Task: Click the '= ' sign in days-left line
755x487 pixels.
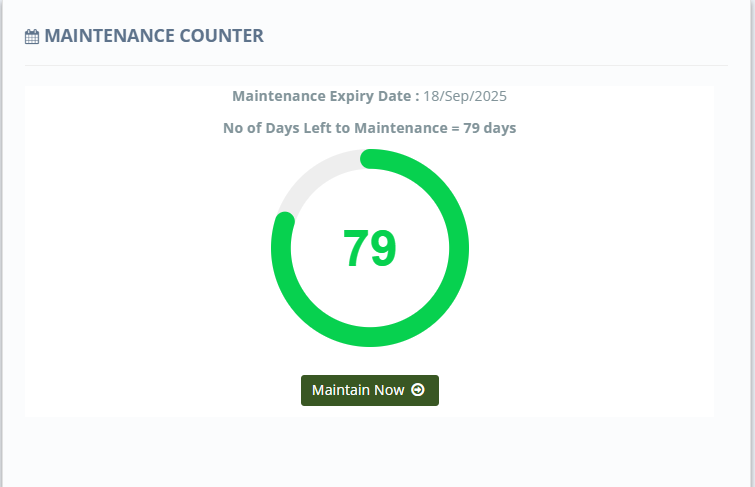Action: point(455,128)
